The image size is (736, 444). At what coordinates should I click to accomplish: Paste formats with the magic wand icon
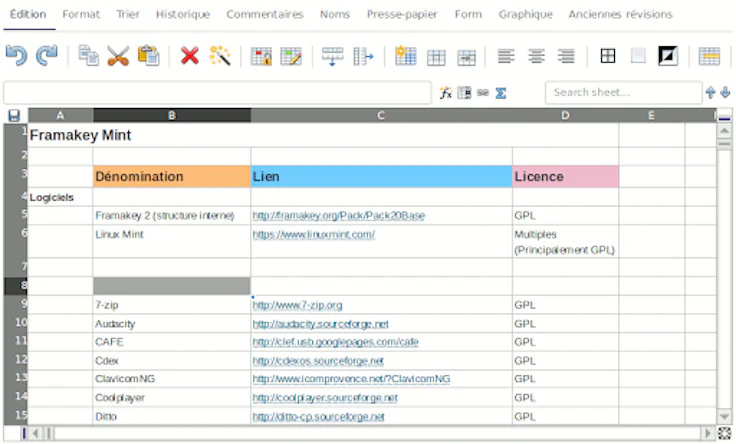point(220,56)
